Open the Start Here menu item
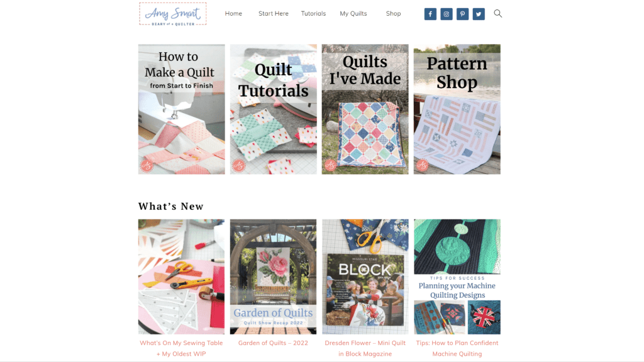Viewport: 644px width, 362px height. (x=273, y=14)
